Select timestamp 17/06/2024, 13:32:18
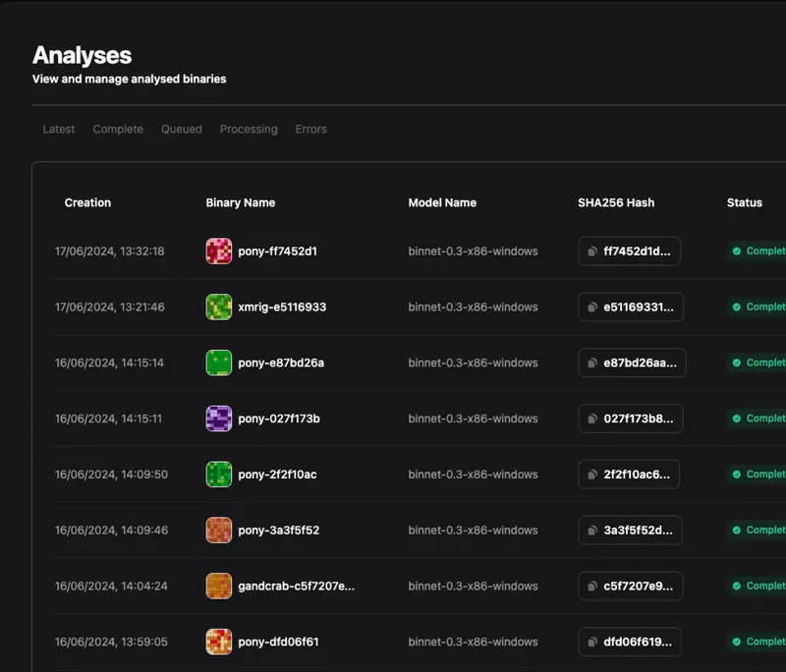 point(109,252)
